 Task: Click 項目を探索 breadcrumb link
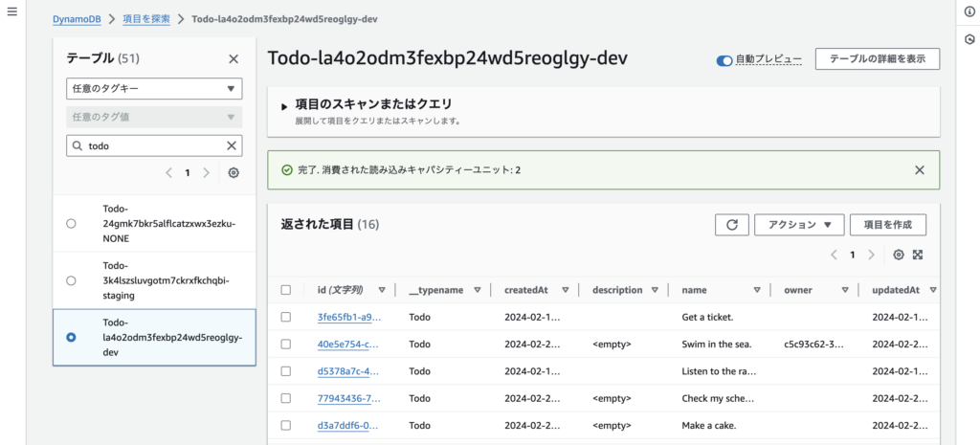pyautogui.click(x=146, y=19)
